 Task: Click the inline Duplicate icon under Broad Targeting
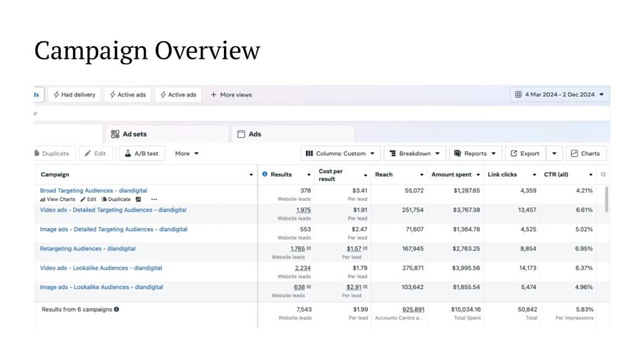pos(104,200)
